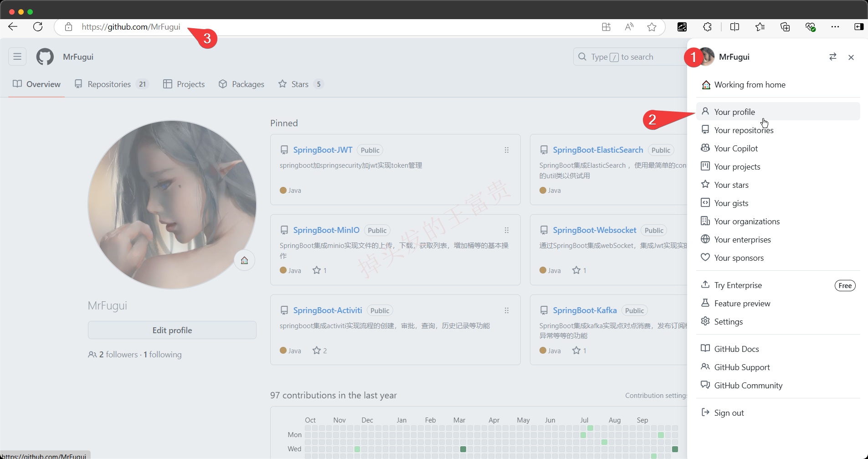Screen dimensions: 868x459
Task: Open Your enterprises menu item
Action: click(778, 239)
